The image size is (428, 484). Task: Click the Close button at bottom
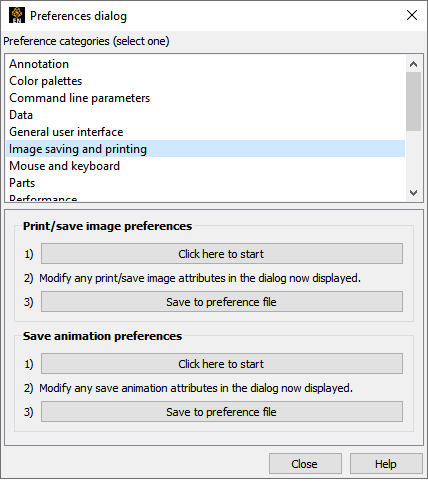pyautogui.click(x=305, y=464)
